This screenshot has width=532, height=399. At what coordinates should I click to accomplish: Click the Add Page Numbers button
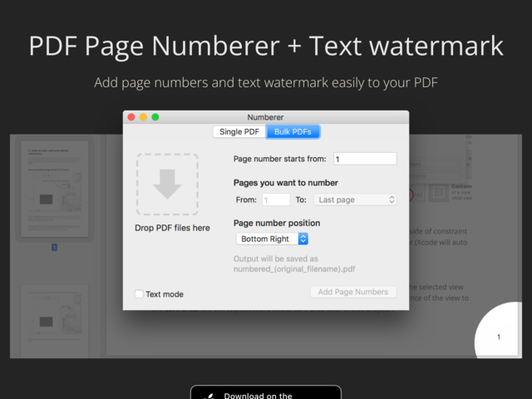[x=353, y=292]
